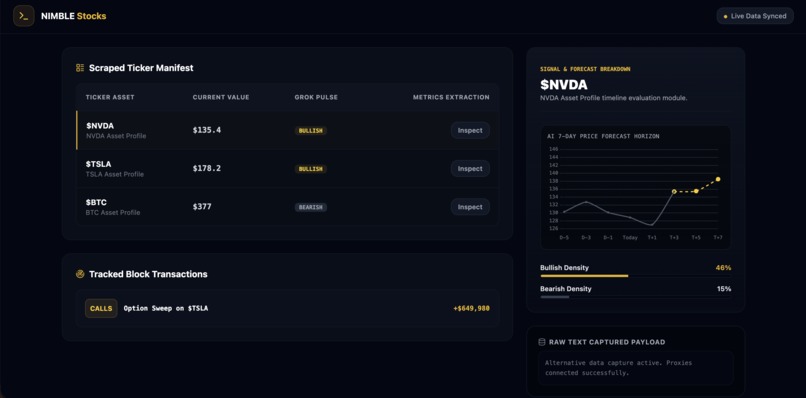Click the Raw Text Captured Payload database icon
Viewport: 806px width, 398px height.
[x=541, y=342]
